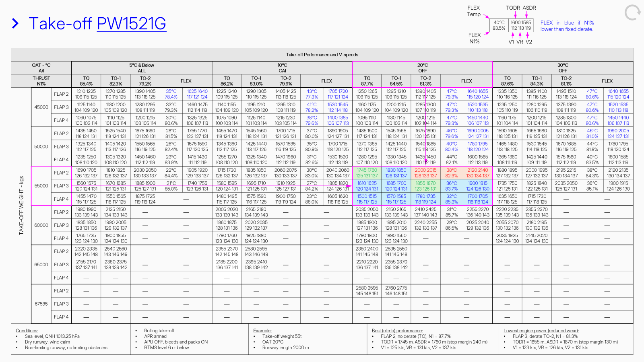Select the 65000 weight row label

[41, 265]
